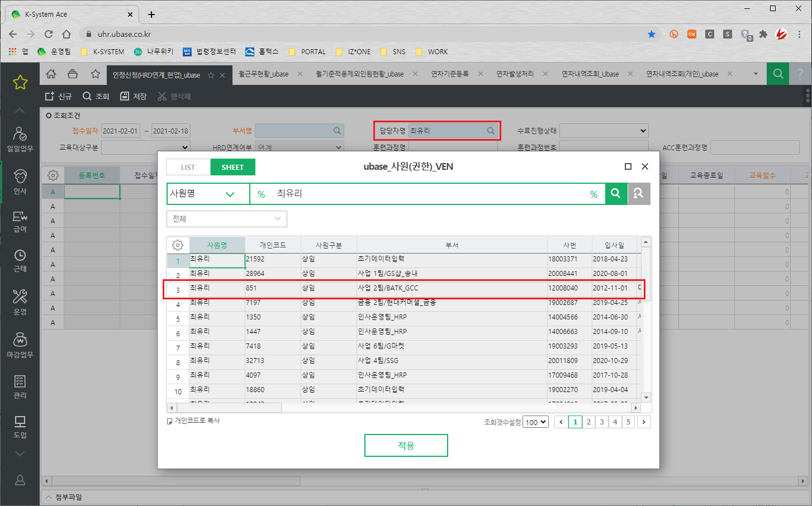Switch to LIST view toggle
This screenshot has width=812, height=506.
[188, 167]
